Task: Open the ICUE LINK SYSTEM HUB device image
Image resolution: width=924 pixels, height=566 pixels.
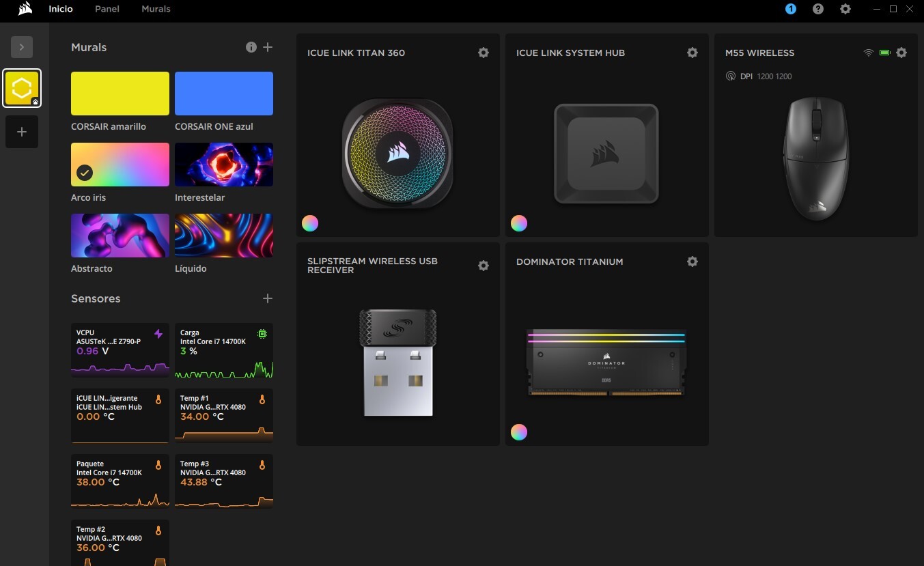Action: (606, 154)
